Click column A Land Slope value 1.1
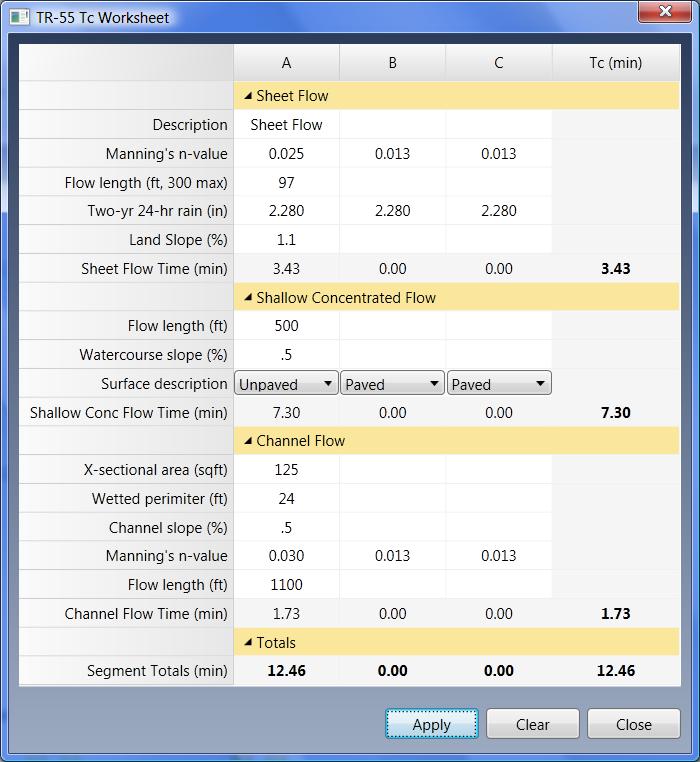 coord(286,240)
